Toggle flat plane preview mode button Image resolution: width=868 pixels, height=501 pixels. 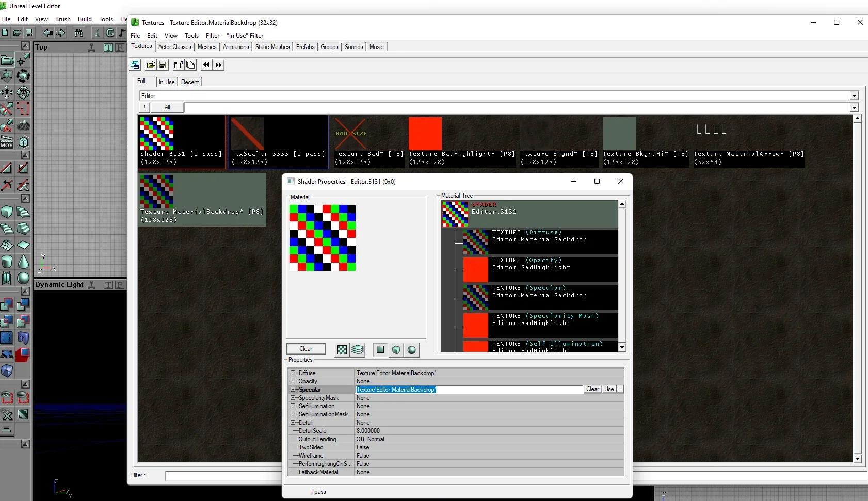click(x=380, y=349)
